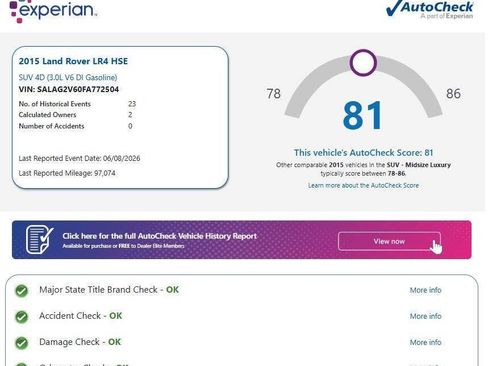Click the No. of Historical Events value 23
The width and height of the screenshot is (488, 366).
coord(132,104)
